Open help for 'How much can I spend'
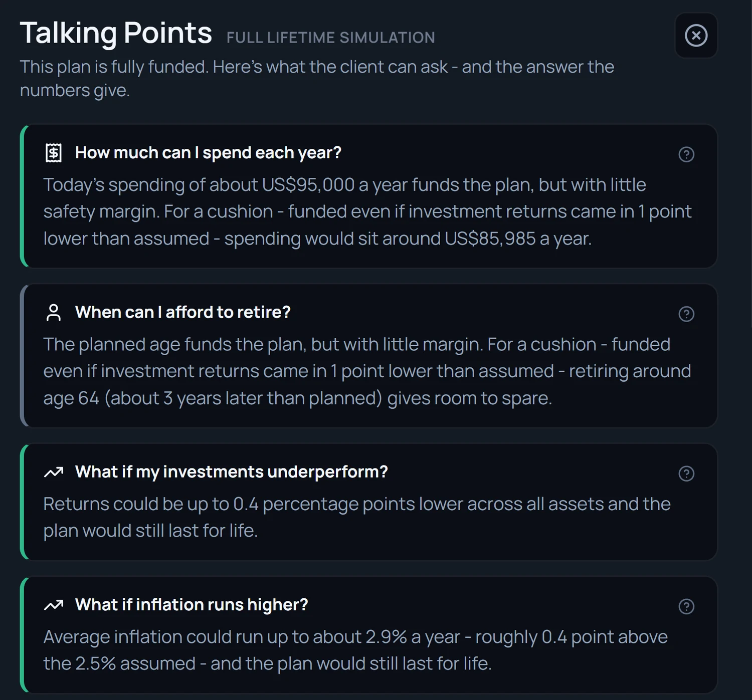Viewport: 752px width, 700px height. 686,154
